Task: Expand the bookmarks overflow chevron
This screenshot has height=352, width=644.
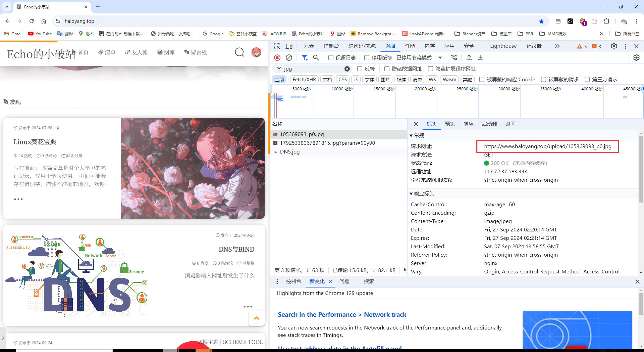Action: point(601,34)
